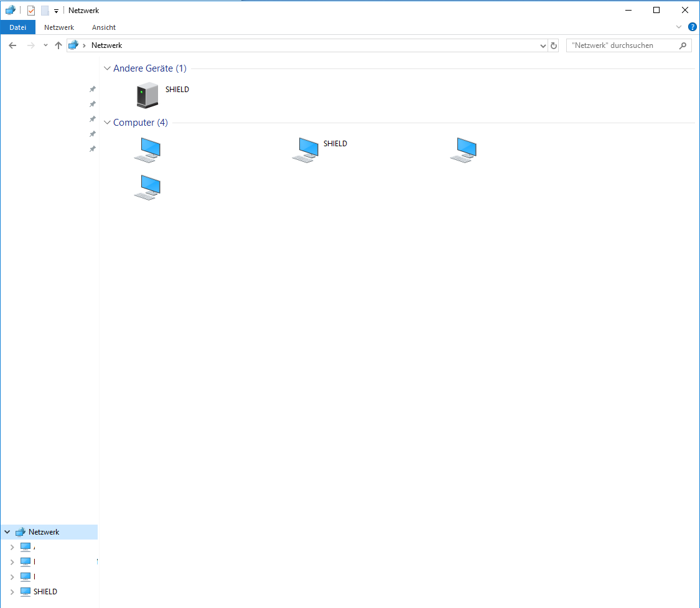Select Netzwerk in the navigation tree
Image resolution: width=700 pixels, height=608 pixels.
pyautogui.click(x=44, y=531)
